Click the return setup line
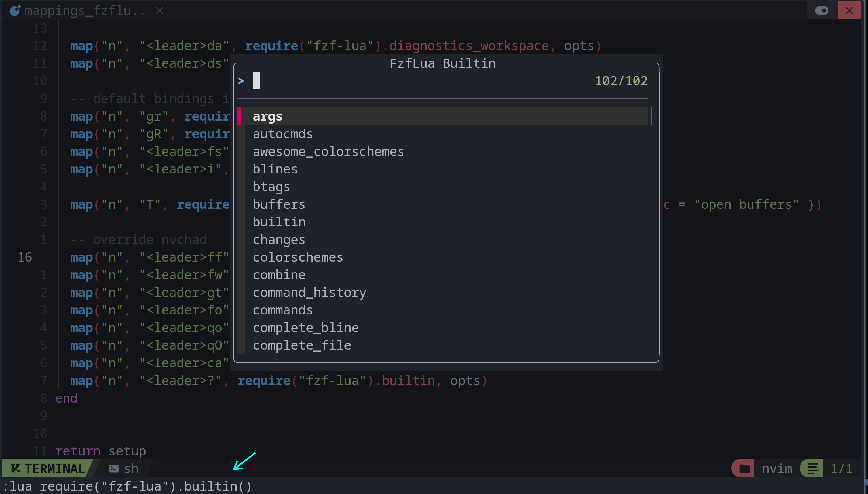 point(100,451)
